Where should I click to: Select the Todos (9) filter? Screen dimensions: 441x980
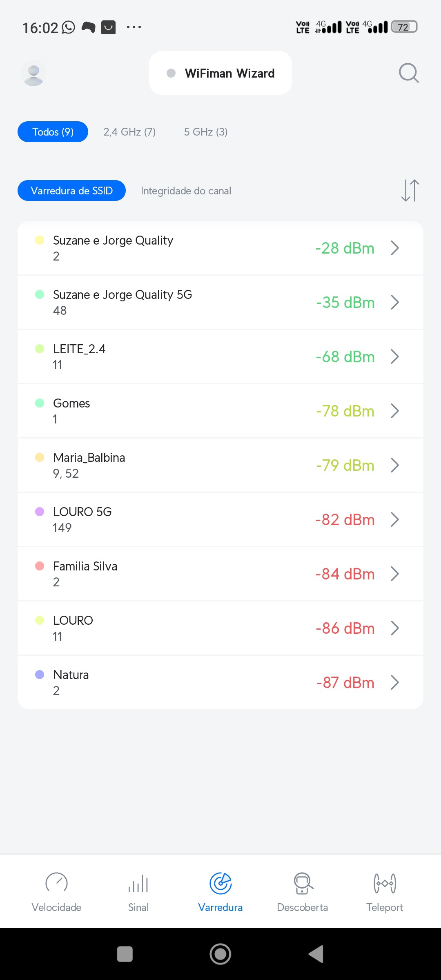[53, 132]
